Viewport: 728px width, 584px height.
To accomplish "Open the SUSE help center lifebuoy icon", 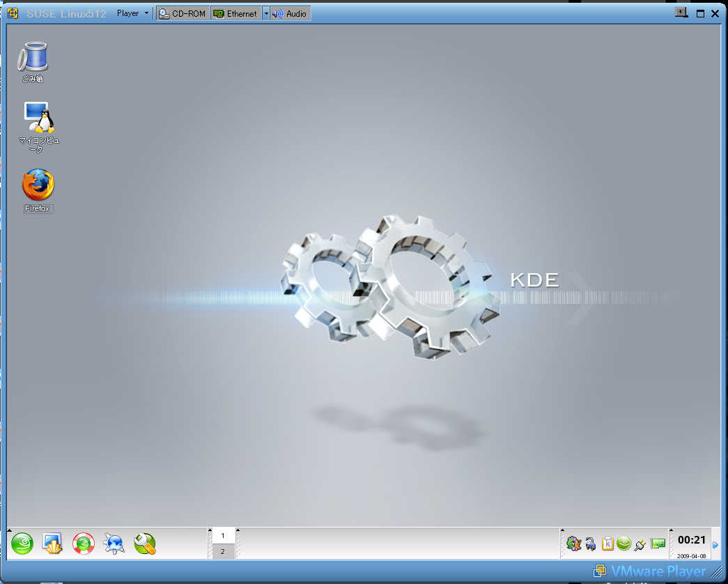I will pyautogui.click(x=84, y=544).
